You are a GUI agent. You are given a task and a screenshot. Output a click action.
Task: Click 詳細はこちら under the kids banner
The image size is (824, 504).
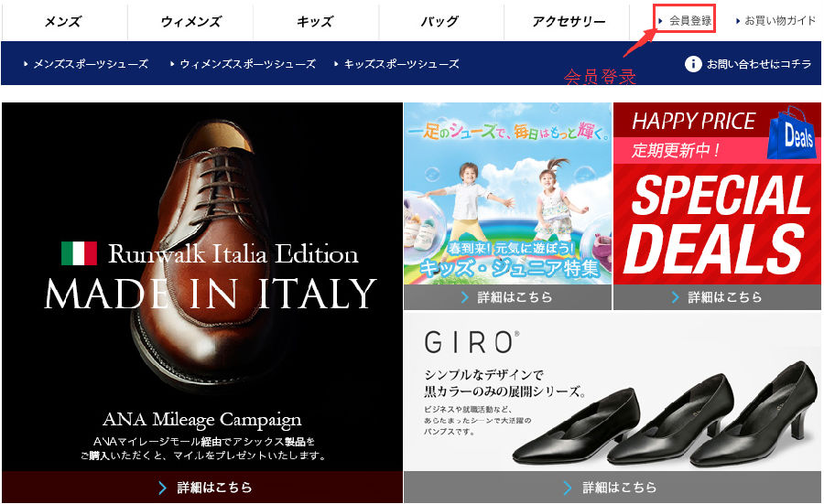[x=507, y=297]
